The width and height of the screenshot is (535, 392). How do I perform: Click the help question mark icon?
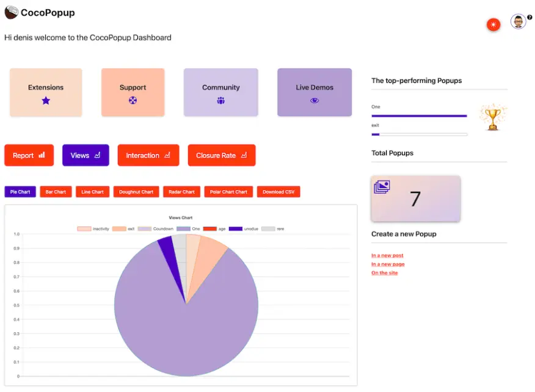coord(530,17)
